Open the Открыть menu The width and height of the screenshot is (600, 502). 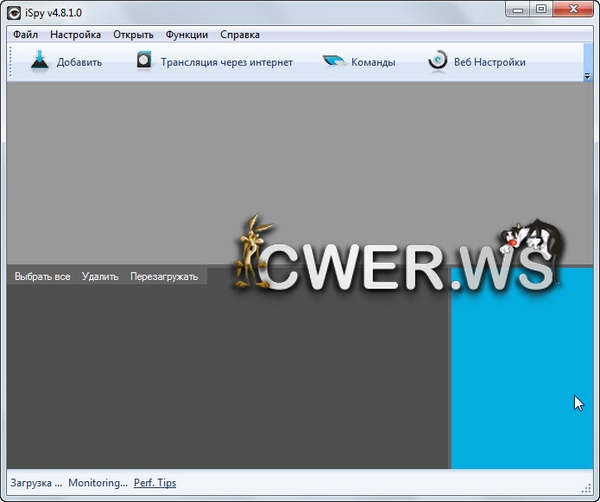133,34
